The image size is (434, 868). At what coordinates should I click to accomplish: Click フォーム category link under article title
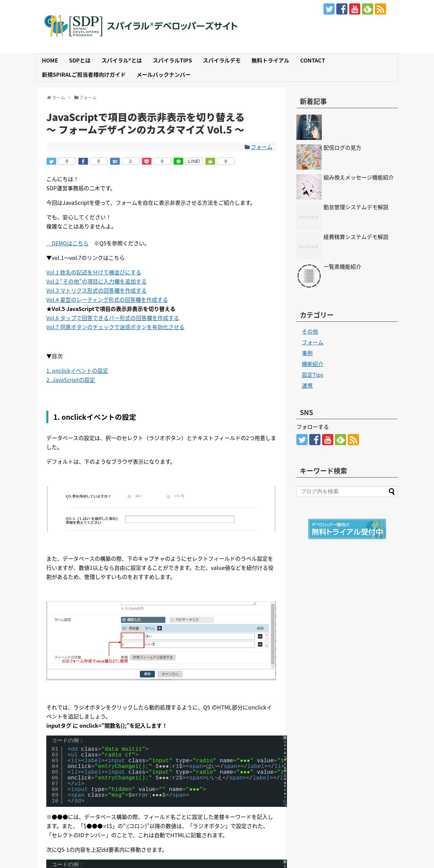point(262,147)
